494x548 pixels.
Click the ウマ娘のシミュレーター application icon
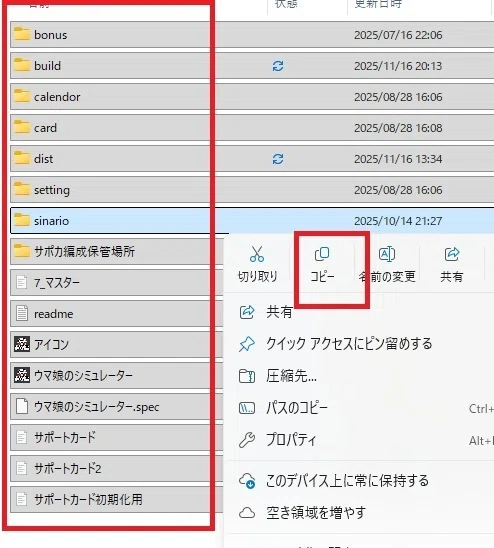coord(22,375)
